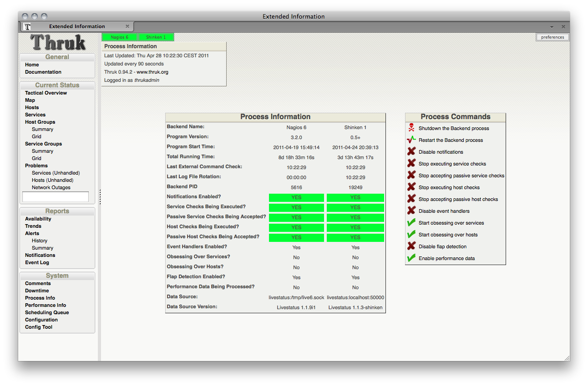Open the Config Tool

(39, 327)
